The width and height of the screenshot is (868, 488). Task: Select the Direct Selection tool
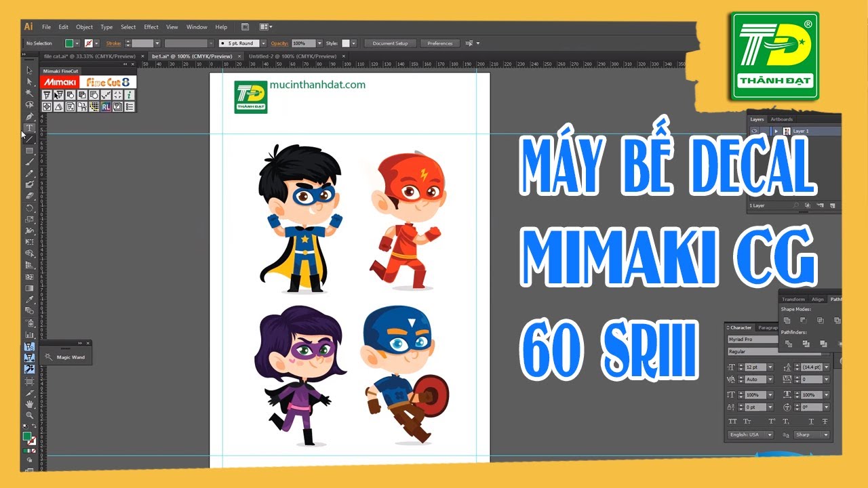29,81
